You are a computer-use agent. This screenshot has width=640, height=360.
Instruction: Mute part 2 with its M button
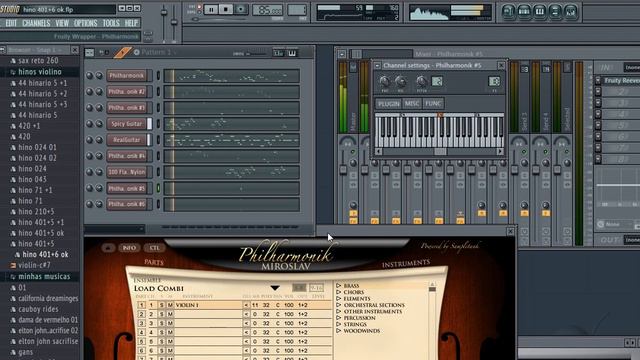170,314
